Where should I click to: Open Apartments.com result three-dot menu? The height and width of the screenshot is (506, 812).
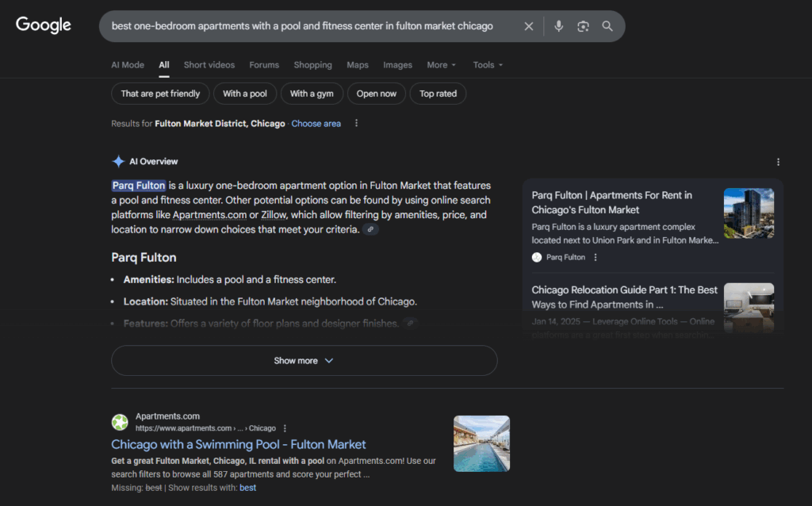coord(285,428)
